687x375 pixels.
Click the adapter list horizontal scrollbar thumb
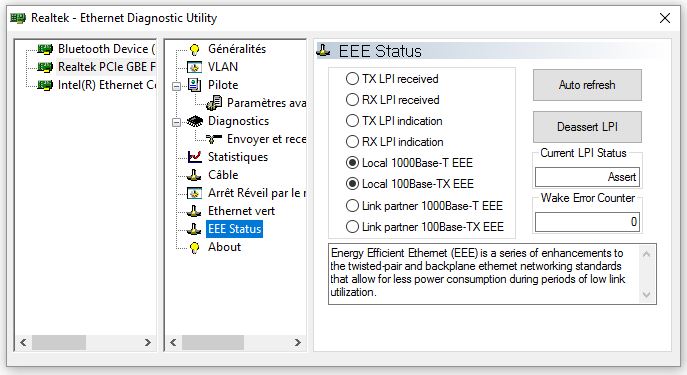pyautogui.click(x=59, y=342)
